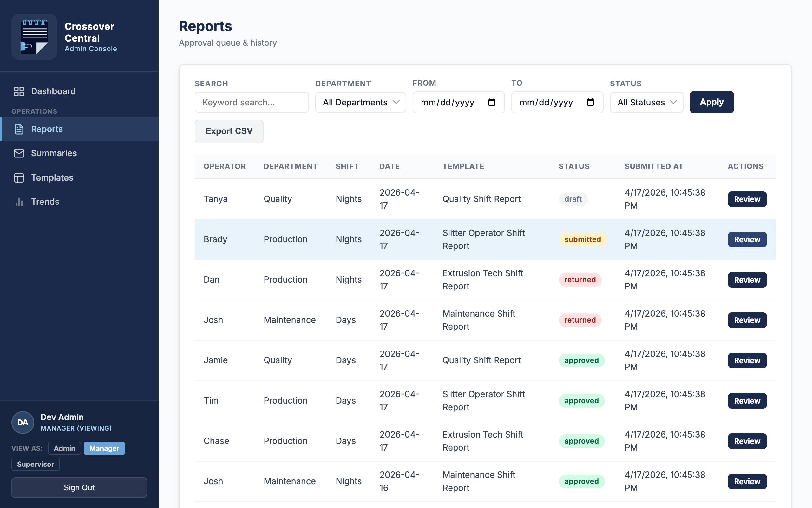Review Josh's Days Maintenance report
The width and height of the screenshot is (812, 508).
coord(747,320)
